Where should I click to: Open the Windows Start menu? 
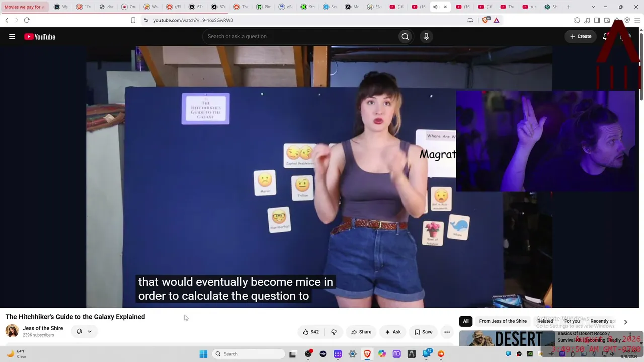(203, 354)
